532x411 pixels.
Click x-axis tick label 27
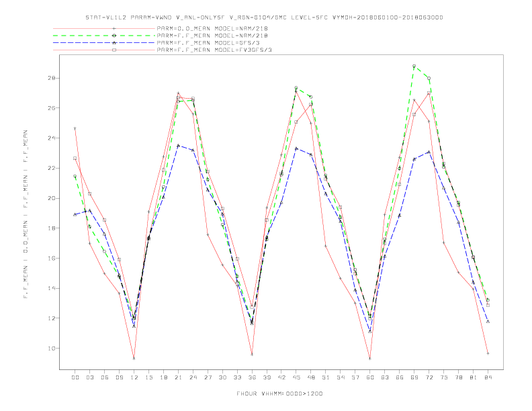(208, 377)
